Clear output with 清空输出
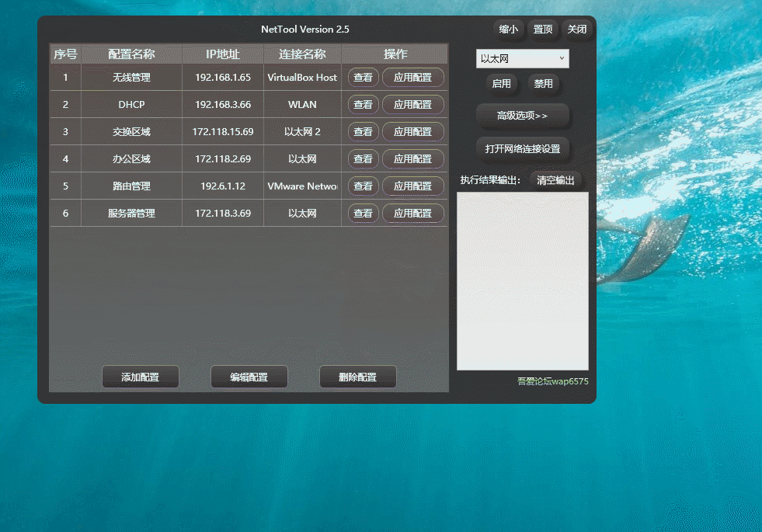Image resolution: width=762 pixels, height=532 pixels. click(x=555, y=180)
